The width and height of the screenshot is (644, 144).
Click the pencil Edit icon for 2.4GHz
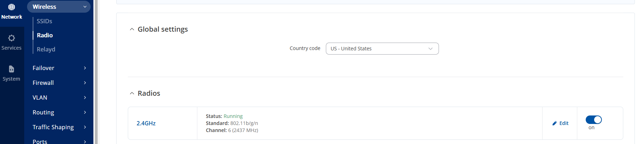click(554, 123)
